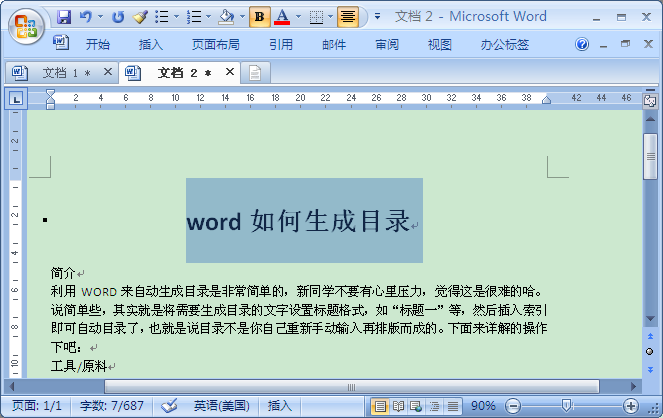Close the 文档 2 document tab

(230, 72)
